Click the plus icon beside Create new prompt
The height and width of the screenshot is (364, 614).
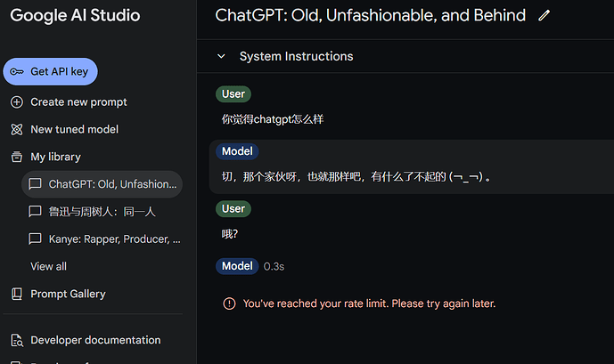tap(16, 102)
